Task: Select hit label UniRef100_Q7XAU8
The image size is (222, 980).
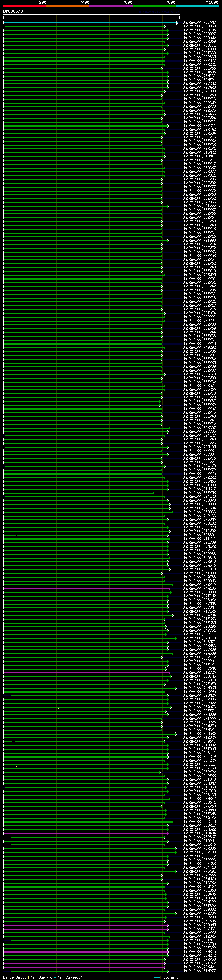Action: point(199,91)
